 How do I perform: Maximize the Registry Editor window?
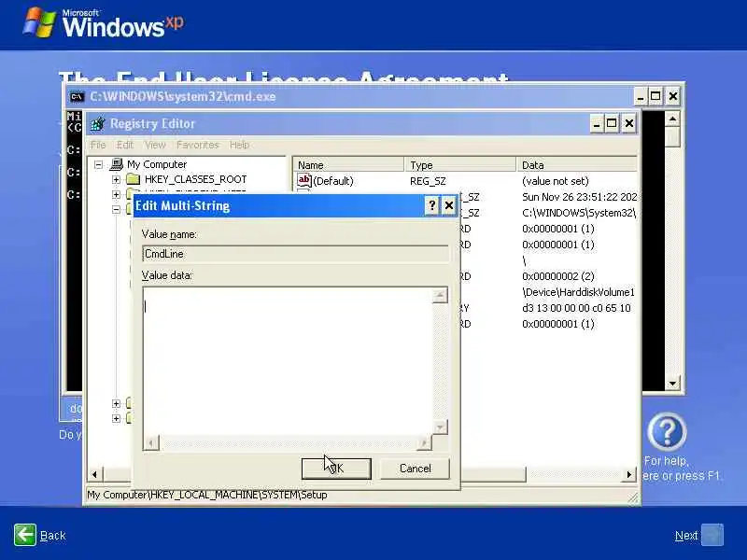point(612,124)
